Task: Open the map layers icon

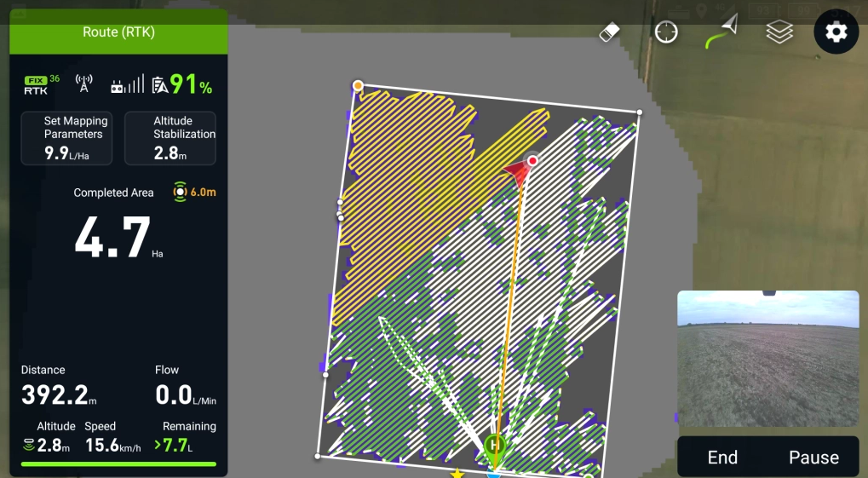Action: 779,32
